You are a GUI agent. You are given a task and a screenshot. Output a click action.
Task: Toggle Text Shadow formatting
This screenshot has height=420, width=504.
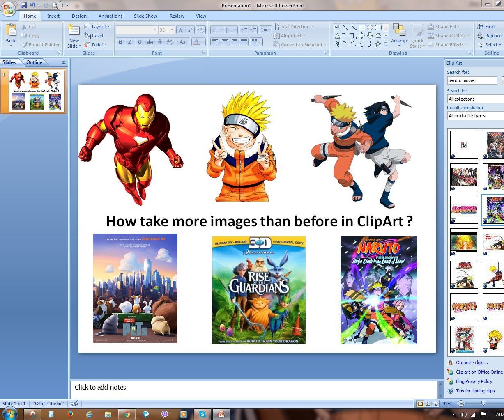159,42
